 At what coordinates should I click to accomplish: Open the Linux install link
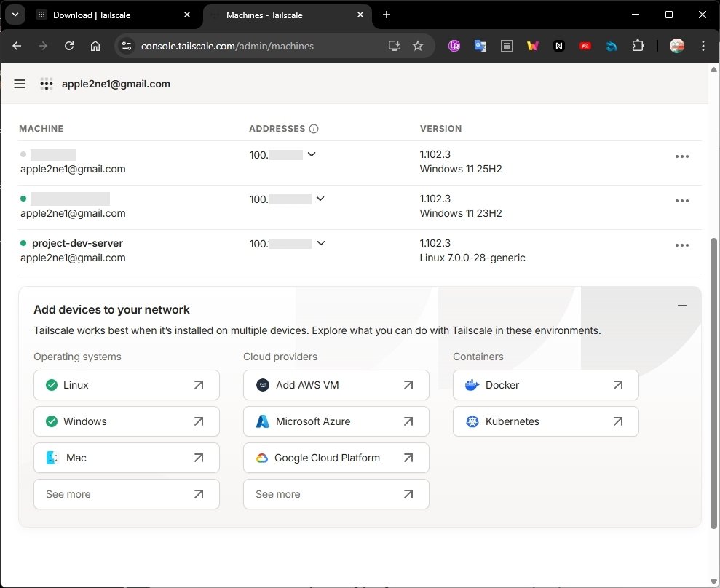[126, 385]
